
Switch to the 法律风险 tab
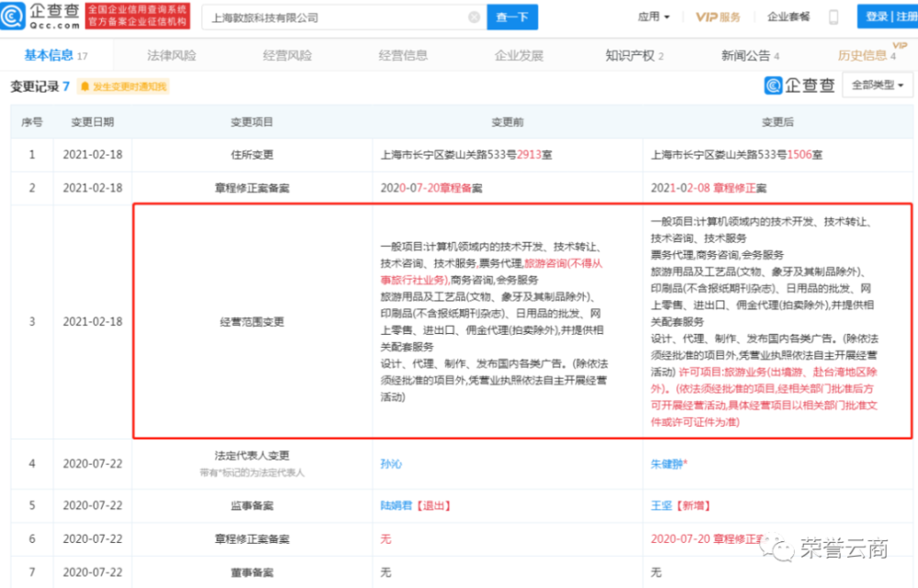pyautogui.click(x=172, y=56)
